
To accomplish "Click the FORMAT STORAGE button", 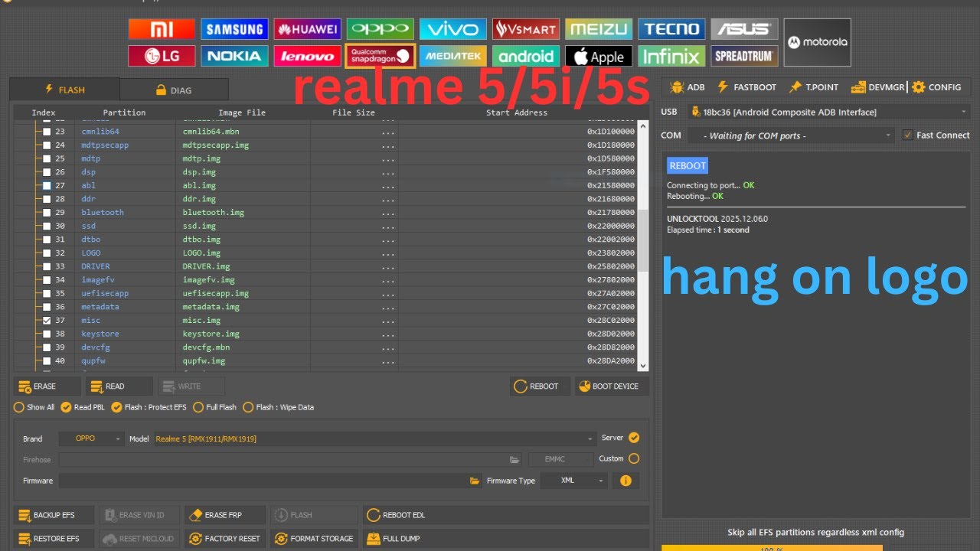I will pyautogui.click(x=314, y=539).
